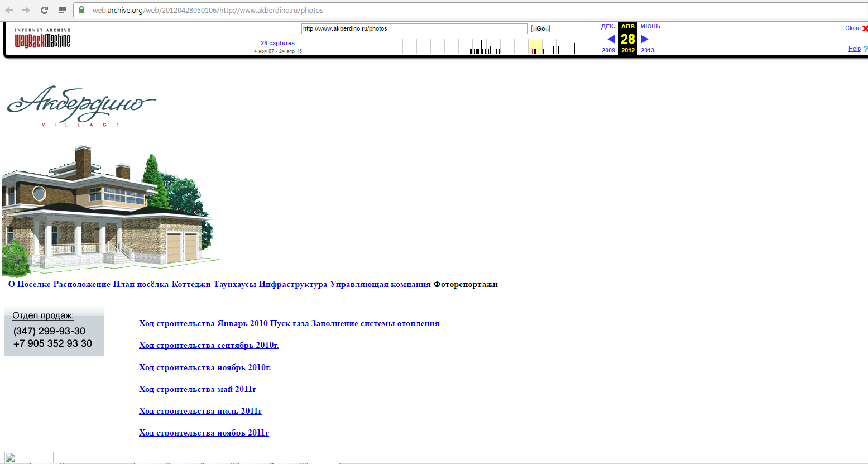The image size is (868, 464).
Task: Open Ход строительства июль 2011г link
Action: (200, 411)
